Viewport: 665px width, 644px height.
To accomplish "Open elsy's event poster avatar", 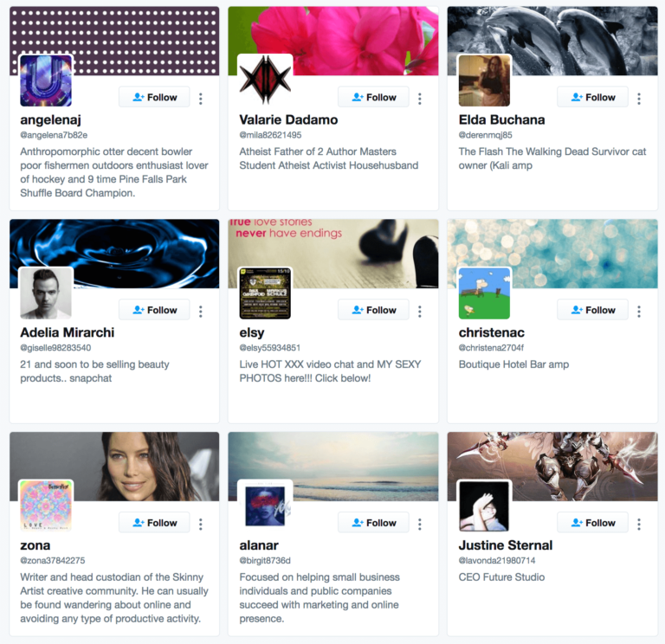I will [x=265, y=293].
